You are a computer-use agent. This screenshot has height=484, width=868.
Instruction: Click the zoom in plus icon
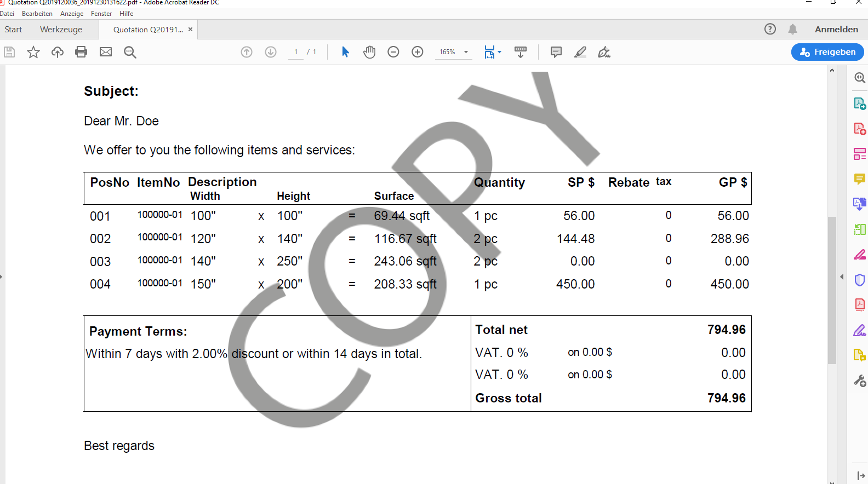[418, 52]
